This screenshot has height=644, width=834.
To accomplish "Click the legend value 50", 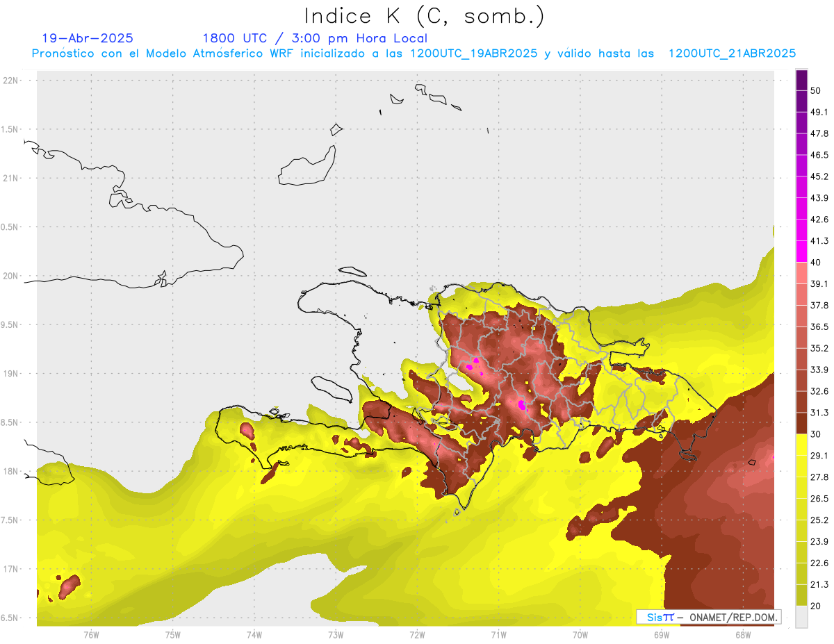I will click(816, 90).
